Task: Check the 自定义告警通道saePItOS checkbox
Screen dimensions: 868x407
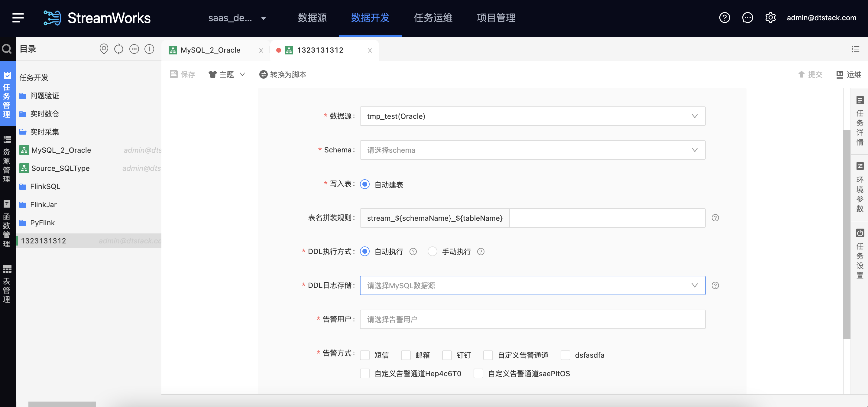Action: (478, 374)
